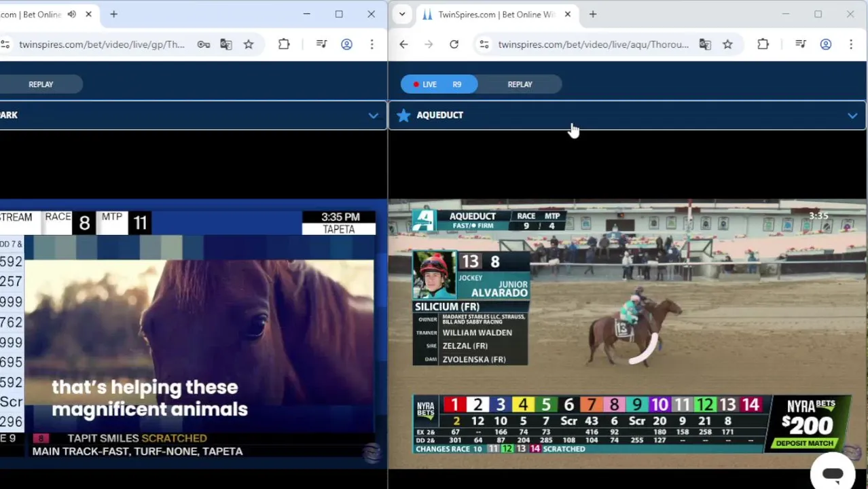The width and height of the screenshot is (868, 489).
Task: Bookmark page with star in left window
Action: tap(249, 44)
